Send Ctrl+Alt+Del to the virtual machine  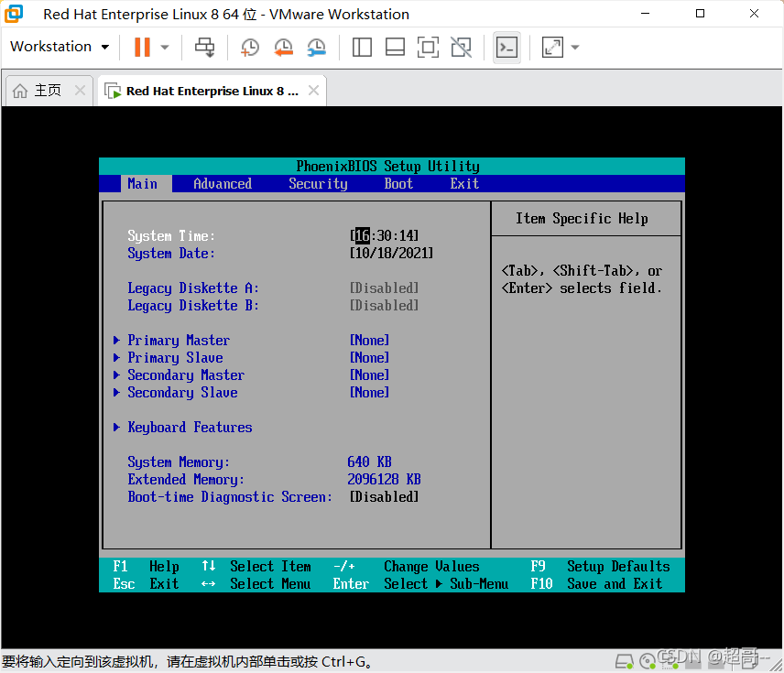click(x=204, y=47)
